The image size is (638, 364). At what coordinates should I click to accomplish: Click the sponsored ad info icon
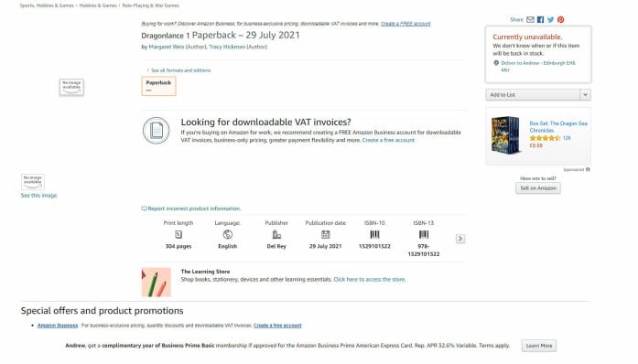click(588, 169)
